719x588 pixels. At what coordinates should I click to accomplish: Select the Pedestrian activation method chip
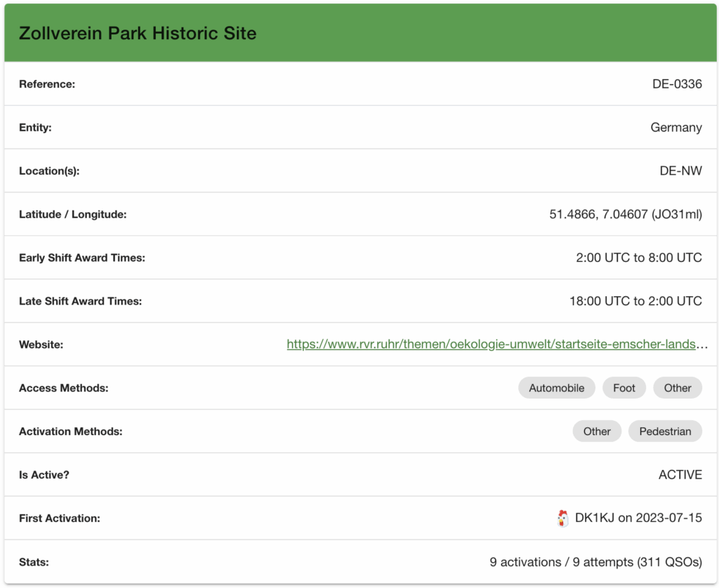click(x=665, y=432)
